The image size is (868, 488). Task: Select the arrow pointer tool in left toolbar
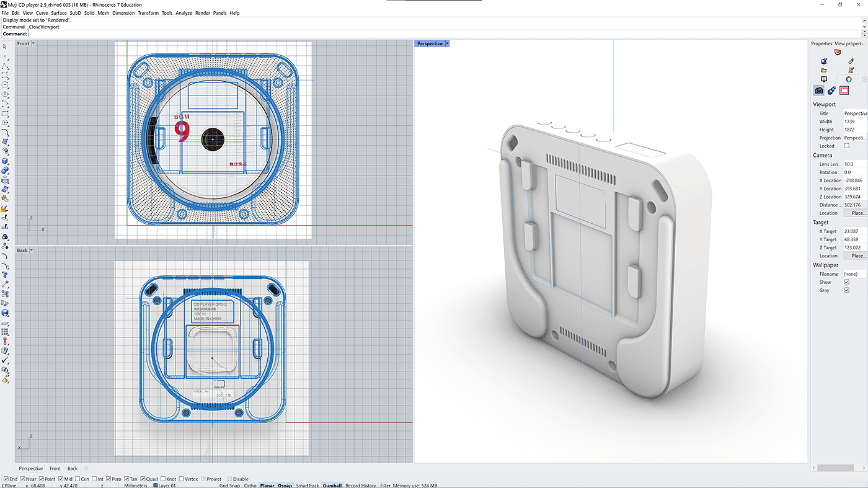[x=5, y=47]
